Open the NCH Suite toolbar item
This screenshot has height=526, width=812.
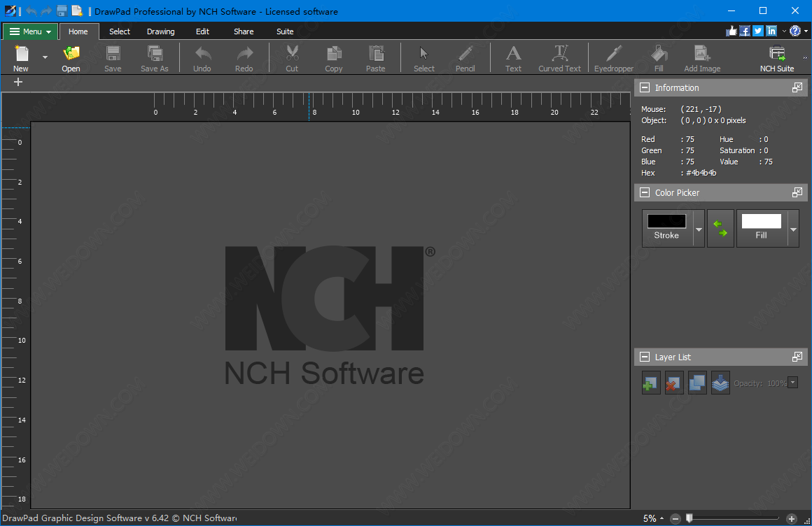[777, 58]
